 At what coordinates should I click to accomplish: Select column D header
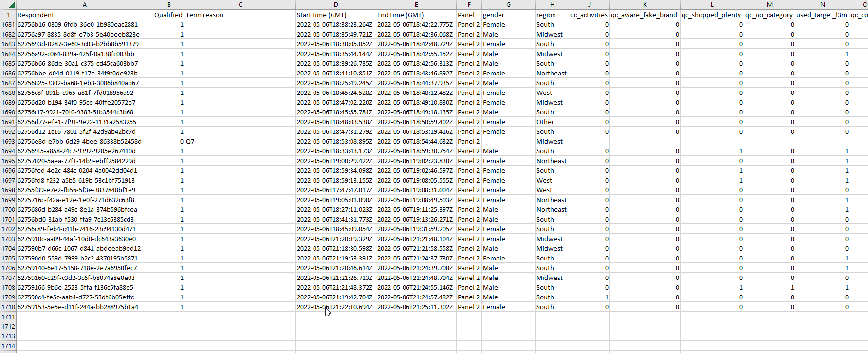pyautogui.click(x=336, y=5)
